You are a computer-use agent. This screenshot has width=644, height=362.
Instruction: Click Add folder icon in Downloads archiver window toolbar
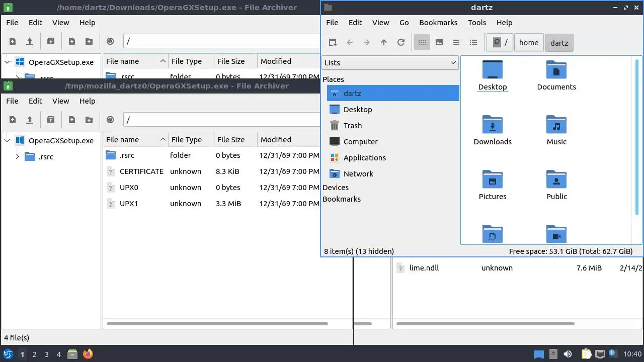point(89,41)
